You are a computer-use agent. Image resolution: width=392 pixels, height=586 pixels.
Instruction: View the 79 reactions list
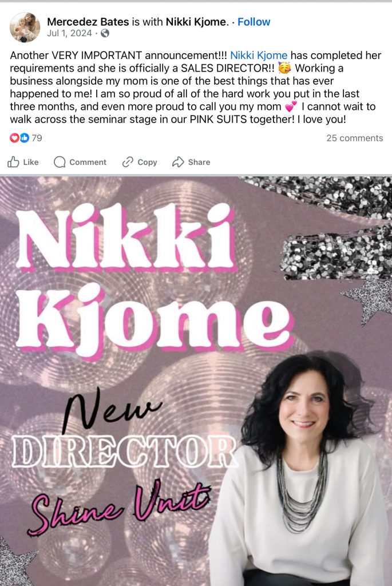click(37, 138)
